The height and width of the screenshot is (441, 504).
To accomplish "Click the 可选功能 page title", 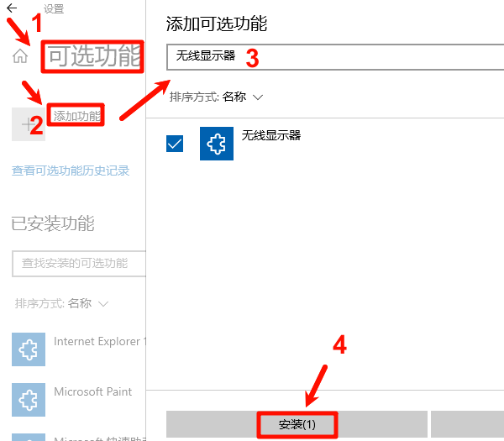I will point(94,56).
